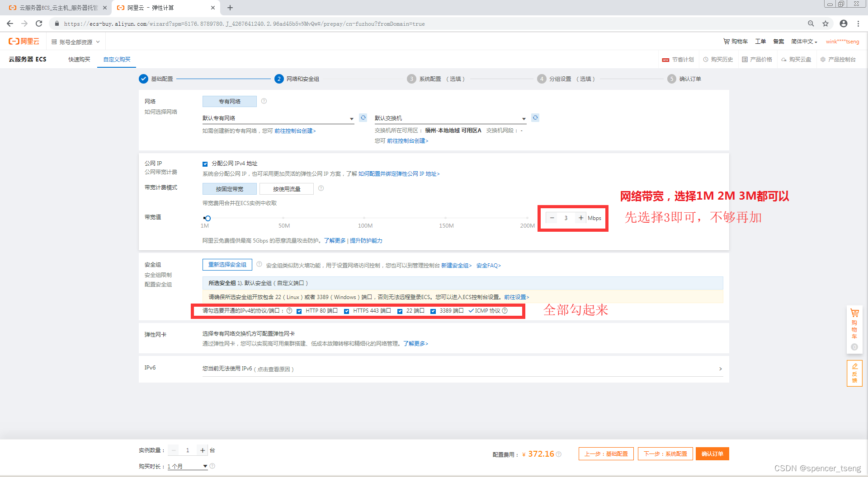868x477 pixels.
Task: Click the 前往控制台创建 link
Action: tap(295, 131)
